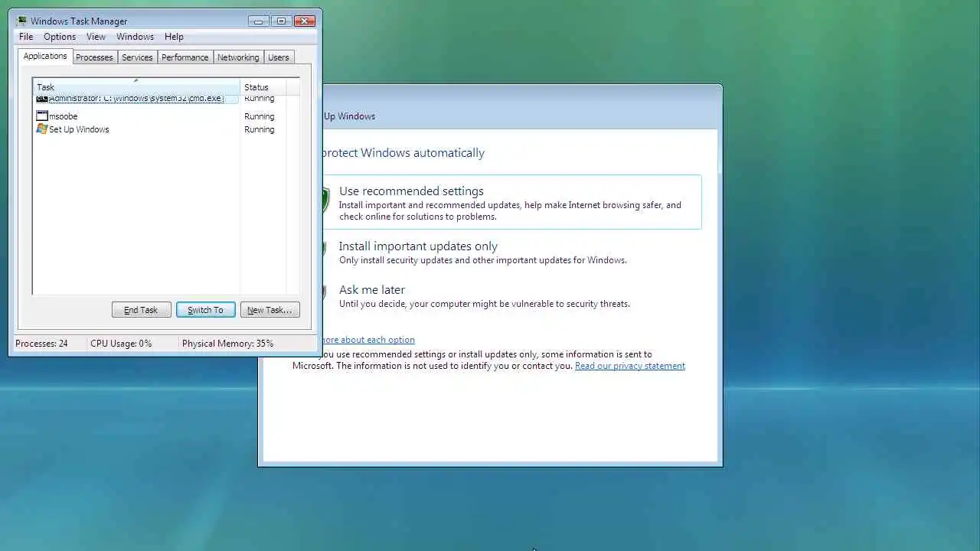Open the more about each option link
This screenshot has width=980, height=551.
367,340
